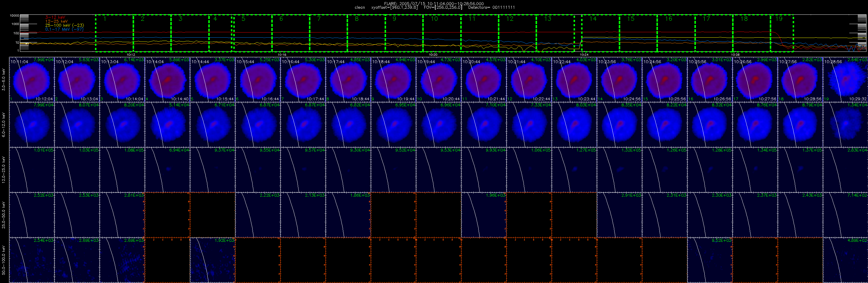868x283 pixels.
Task: Open 25.0-50.0 keV image for interval 19
Action: point(845,215)
